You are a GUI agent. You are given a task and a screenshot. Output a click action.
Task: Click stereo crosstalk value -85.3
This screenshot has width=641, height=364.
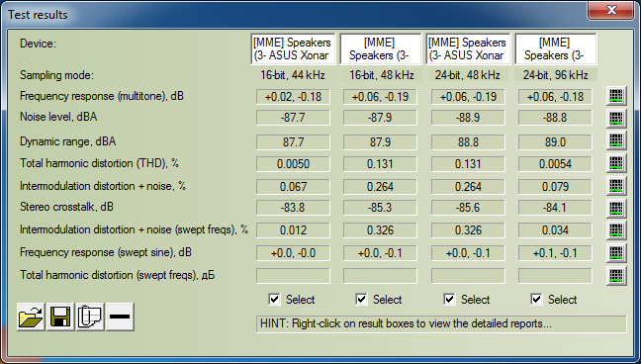pyautogui.click(x=380, y=208)
